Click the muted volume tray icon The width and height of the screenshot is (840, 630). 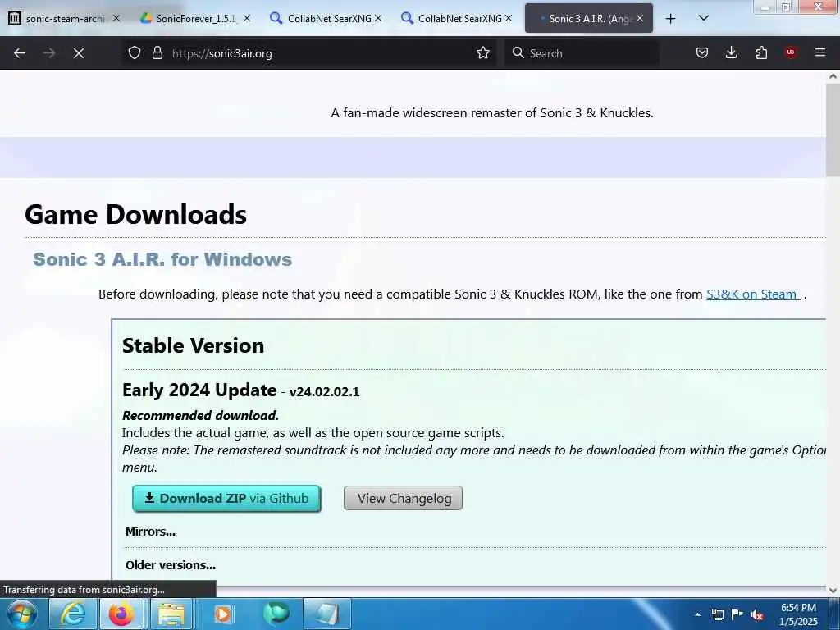point(757,614)
